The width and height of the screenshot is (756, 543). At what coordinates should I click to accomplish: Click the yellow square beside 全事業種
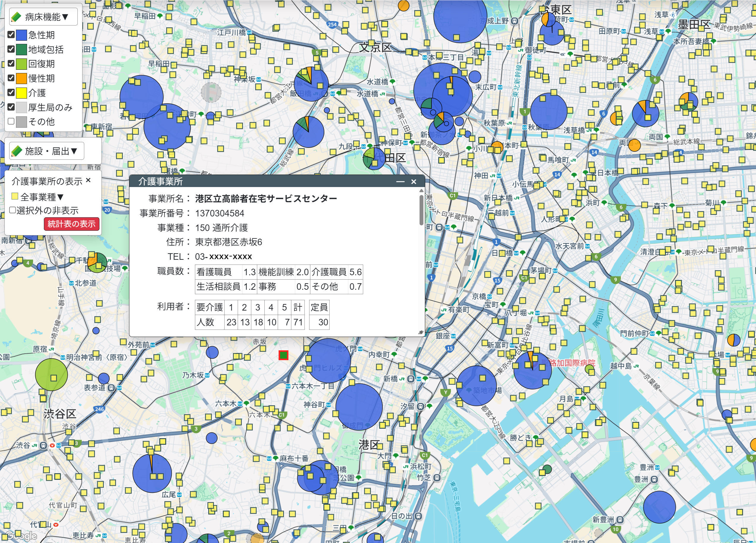coord(15,196)
